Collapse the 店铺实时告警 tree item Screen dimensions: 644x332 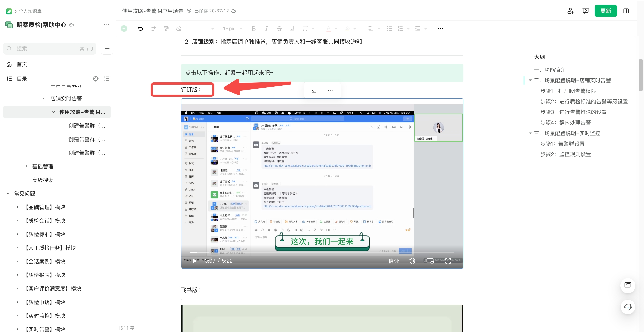point(44,99)
